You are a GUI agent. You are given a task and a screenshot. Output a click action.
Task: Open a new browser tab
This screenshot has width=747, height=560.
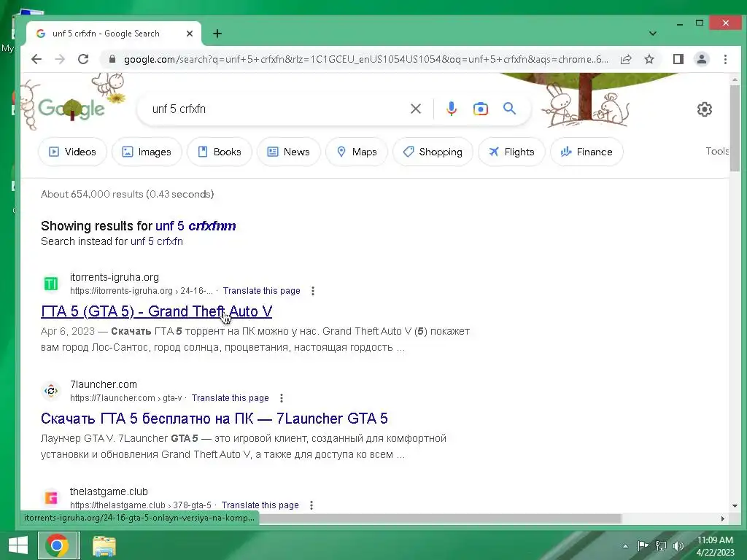217,34
